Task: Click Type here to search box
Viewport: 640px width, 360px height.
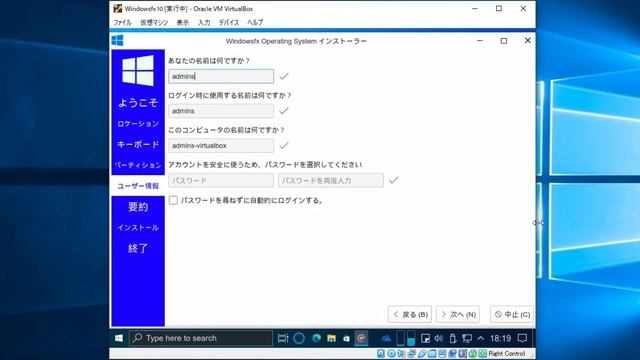Action: [201, 338]
